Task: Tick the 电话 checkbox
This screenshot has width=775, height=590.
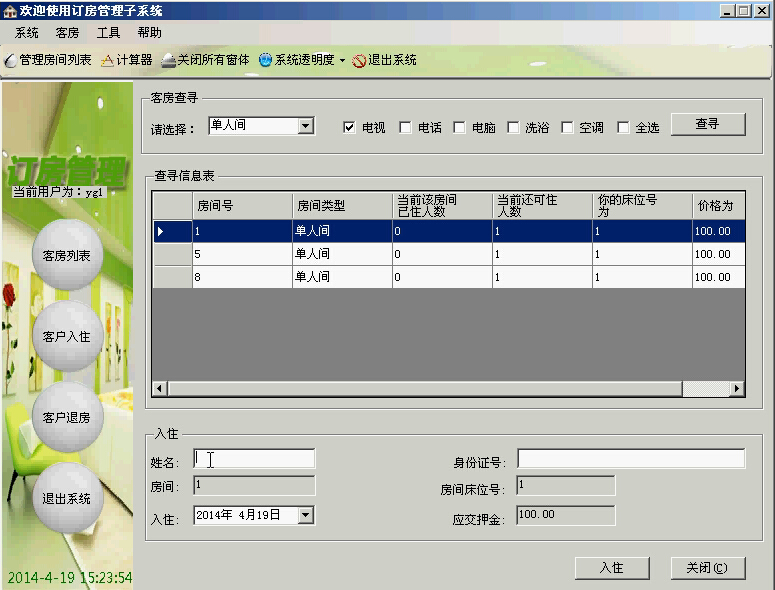Action: pyautogui.click(x=405, y=127)
